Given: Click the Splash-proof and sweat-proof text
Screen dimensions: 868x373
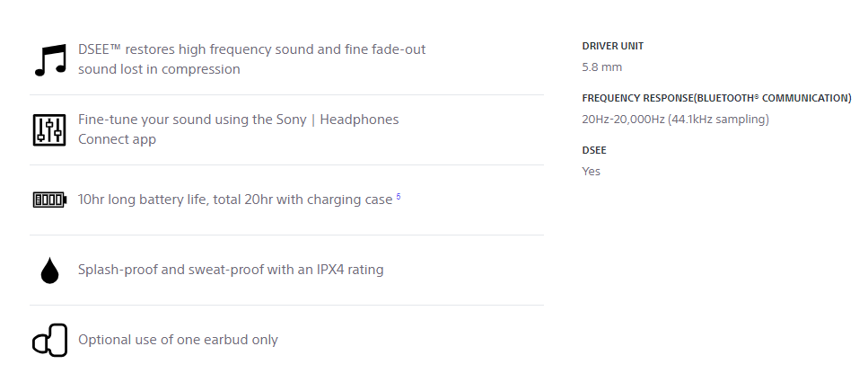Looking at the screenshot, I should [x=231, y=270].
